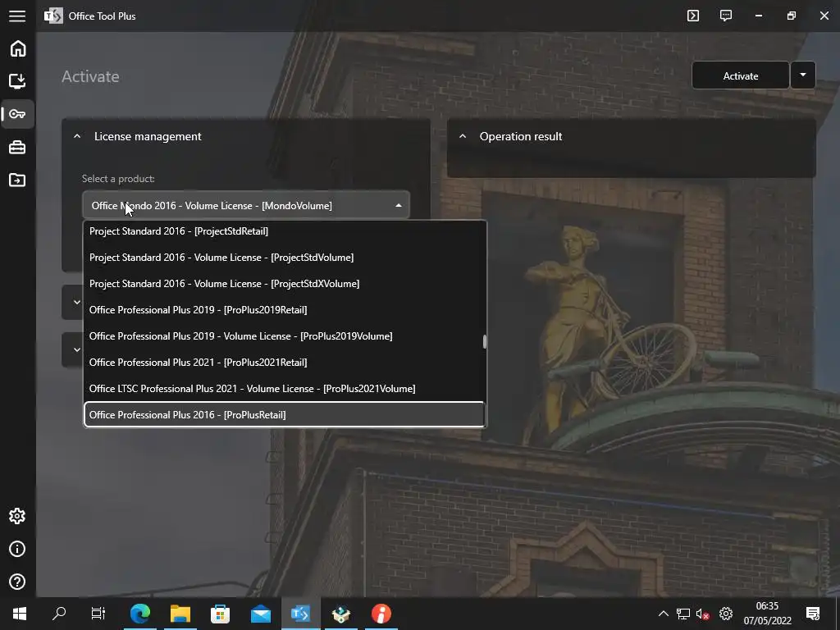Choose Office Professional Plus 2019 [ProPlus2019Retail]
This screenshot has width=840, height=630.
tap(284, 309)
